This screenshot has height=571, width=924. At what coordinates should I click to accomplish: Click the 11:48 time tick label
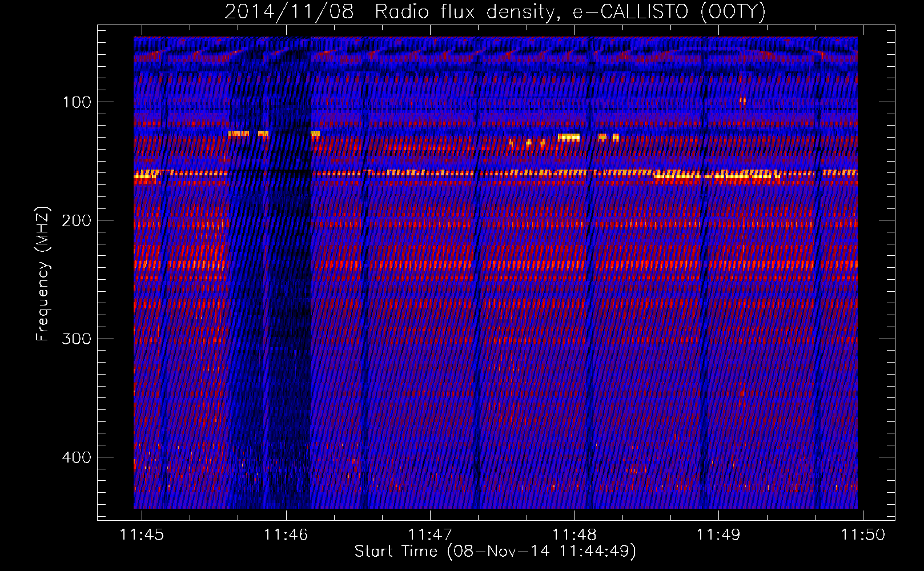click(575, 534)
